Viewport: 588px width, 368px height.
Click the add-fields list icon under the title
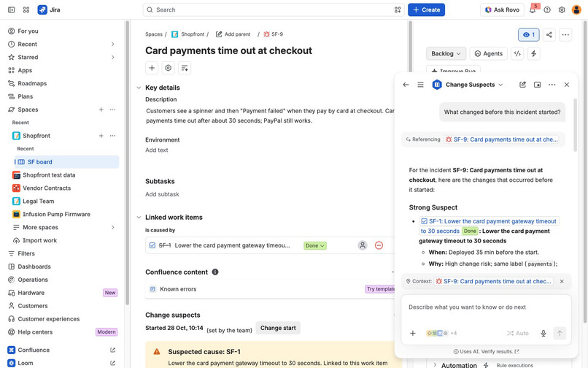pos(185,68)
